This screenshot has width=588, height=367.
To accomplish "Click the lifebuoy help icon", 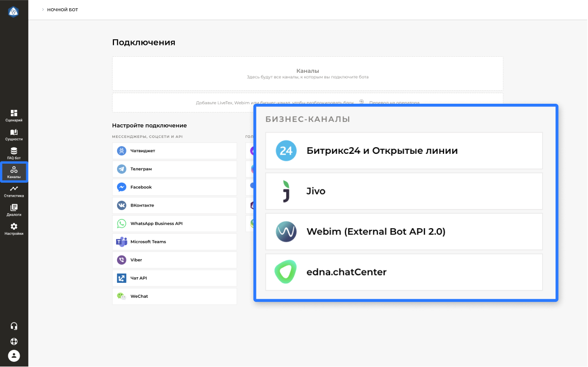I will click(14, 342).
